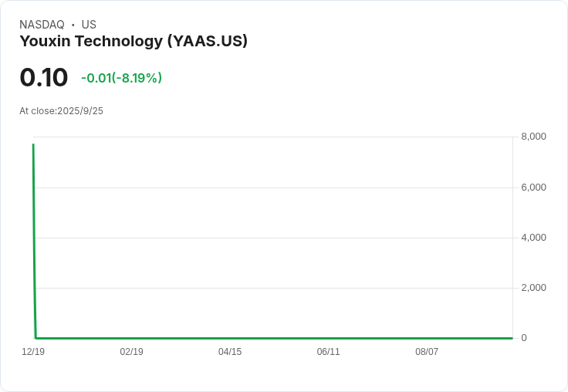Click the 06/11 date axis label
This screenshot has width=568, height=392.
(328, 352)
